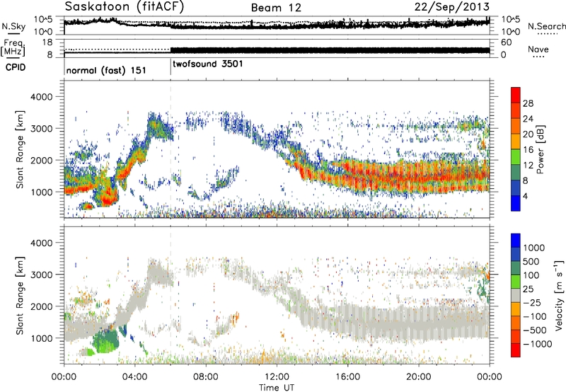The image size is (566, 392).
Task: Click the gray band of the velocity colorbar
Action: click(x=516, y=296)
